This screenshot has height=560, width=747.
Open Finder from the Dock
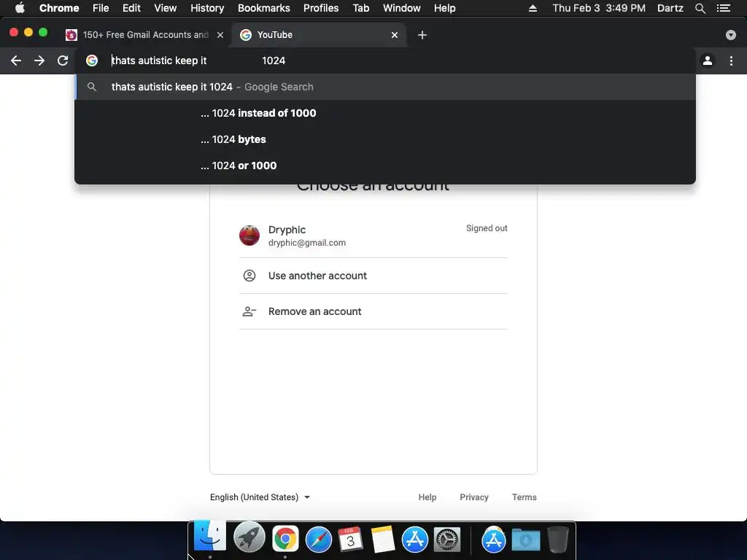point(209,537)
